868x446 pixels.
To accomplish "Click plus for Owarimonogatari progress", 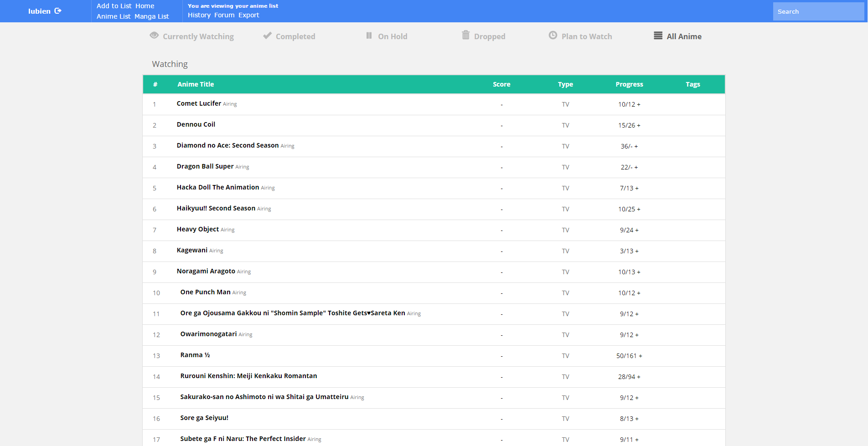I will pos(637,335).
